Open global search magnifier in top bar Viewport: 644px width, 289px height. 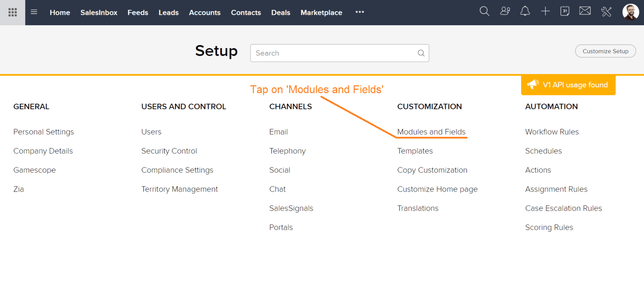point(485,11)
